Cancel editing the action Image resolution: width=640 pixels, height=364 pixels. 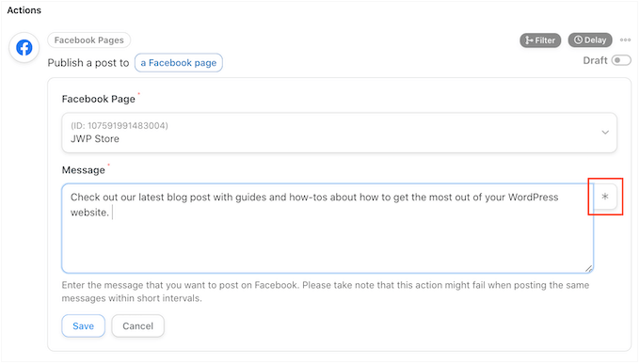pos(138,325)
